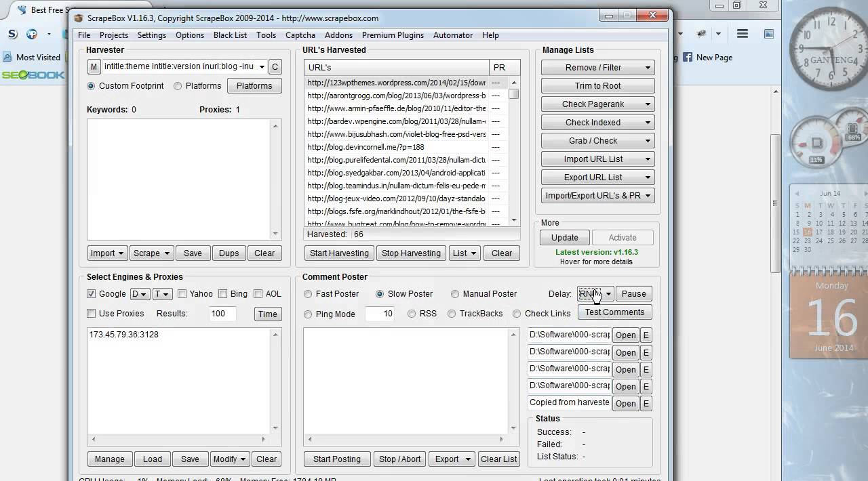This screenshot has width=868, height=481.
Task: Open the Black List menu
Action: click(230, 35)
